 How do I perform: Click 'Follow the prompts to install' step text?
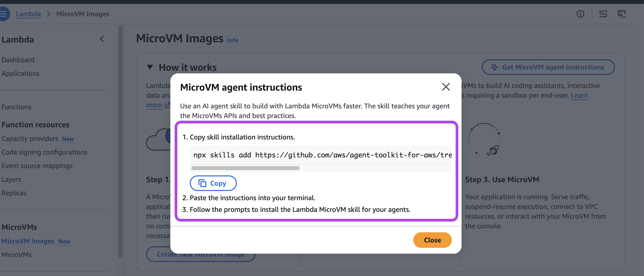pyautogui.click(x=300, y=209)
